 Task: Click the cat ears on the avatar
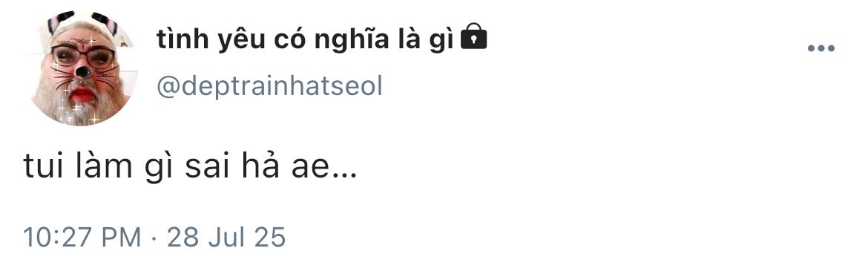point(82,22)
